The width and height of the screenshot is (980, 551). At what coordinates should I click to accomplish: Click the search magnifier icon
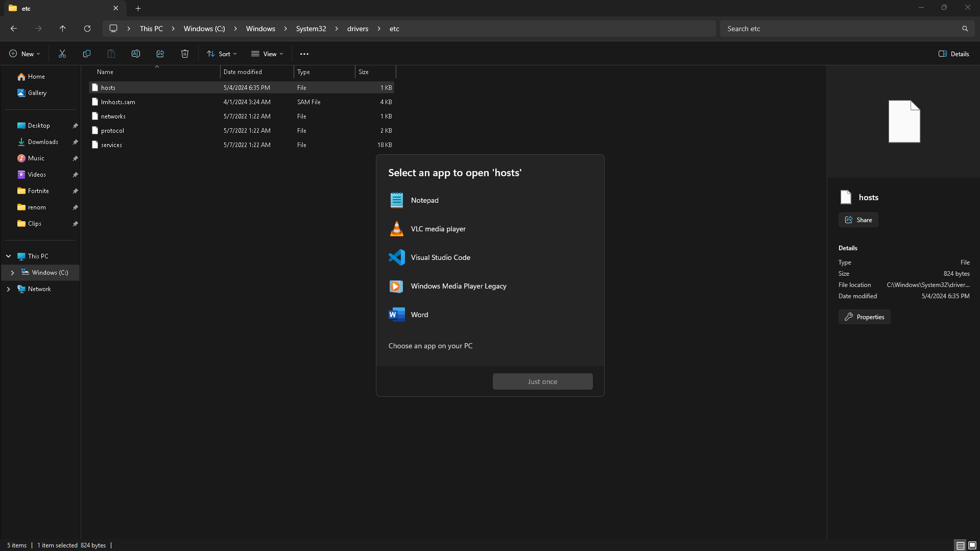[x=965, y=29]
